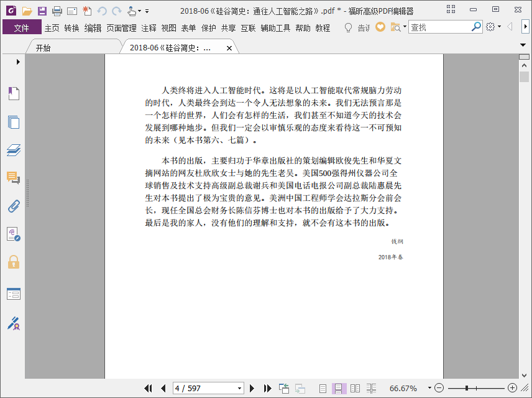532x398 pixels.
Task: Open the Layers panel in sidebar
Action: click(14, 150)
